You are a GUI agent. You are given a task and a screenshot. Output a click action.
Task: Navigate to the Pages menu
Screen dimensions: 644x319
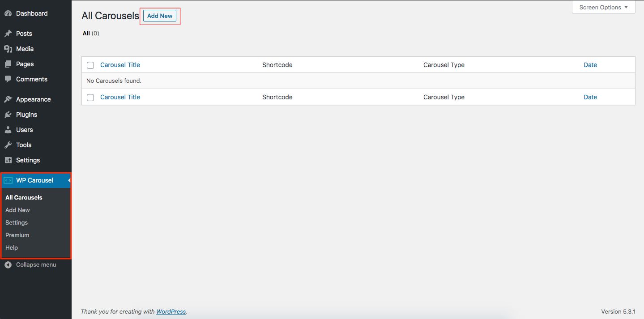coord(25,64)
